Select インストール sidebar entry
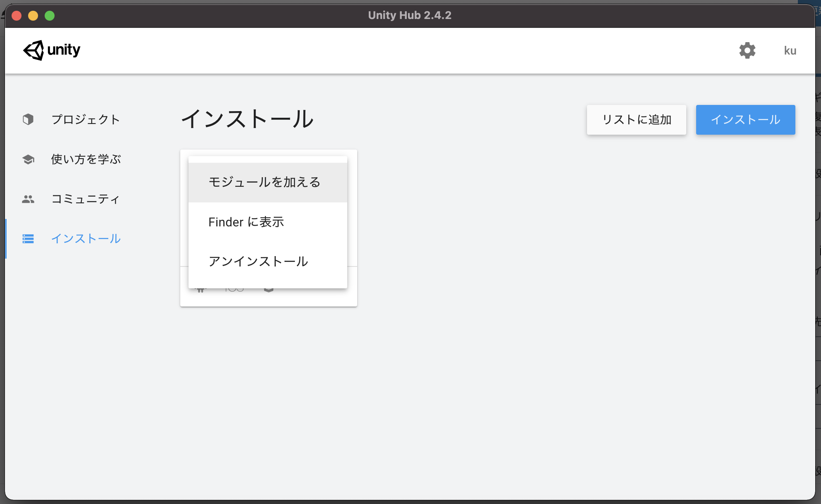This screenshot has height=504, width=821. [86, 239]
